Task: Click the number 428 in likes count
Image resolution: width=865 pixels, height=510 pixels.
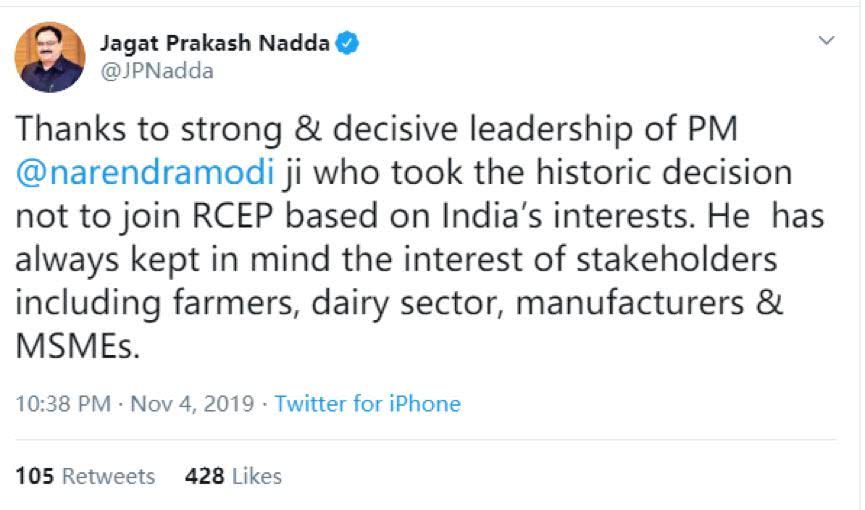Action: point(205,476)
